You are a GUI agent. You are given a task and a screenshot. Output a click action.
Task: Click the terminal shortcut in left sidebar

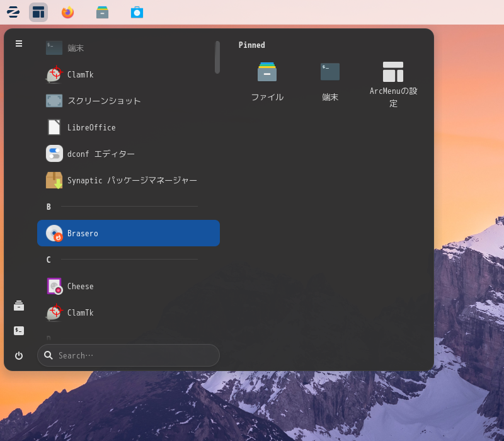tap(19, 331)
